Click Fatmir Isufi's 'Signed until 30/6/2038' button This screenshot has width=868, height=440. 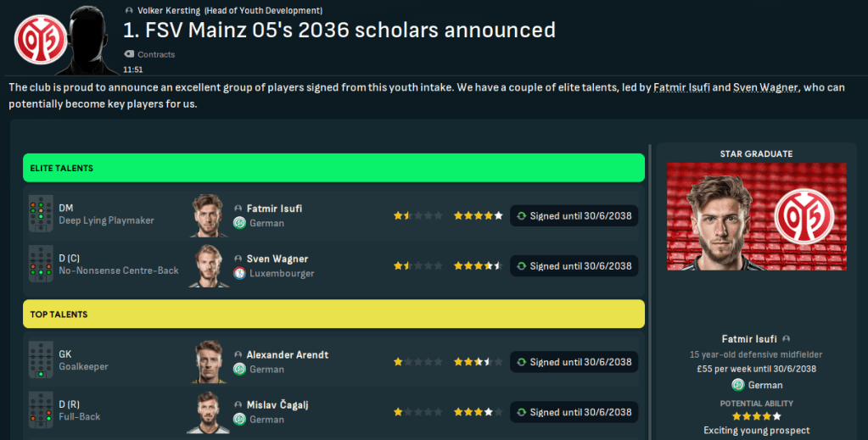pos(574,216)
